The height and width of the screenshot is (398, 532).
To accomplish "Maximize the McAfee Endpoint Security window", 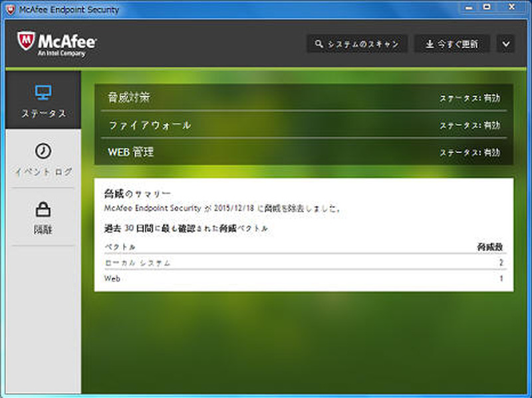I will point(487,7).
